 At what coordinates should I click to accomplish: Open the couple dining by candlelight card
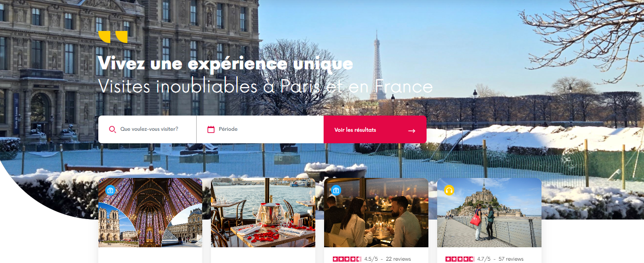[x=376, y=213]
